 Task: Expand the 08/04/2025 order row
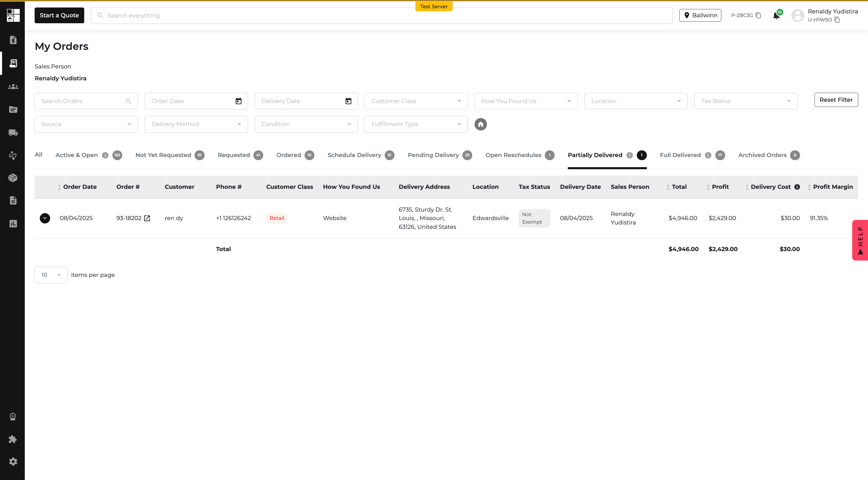click(45, 218)
